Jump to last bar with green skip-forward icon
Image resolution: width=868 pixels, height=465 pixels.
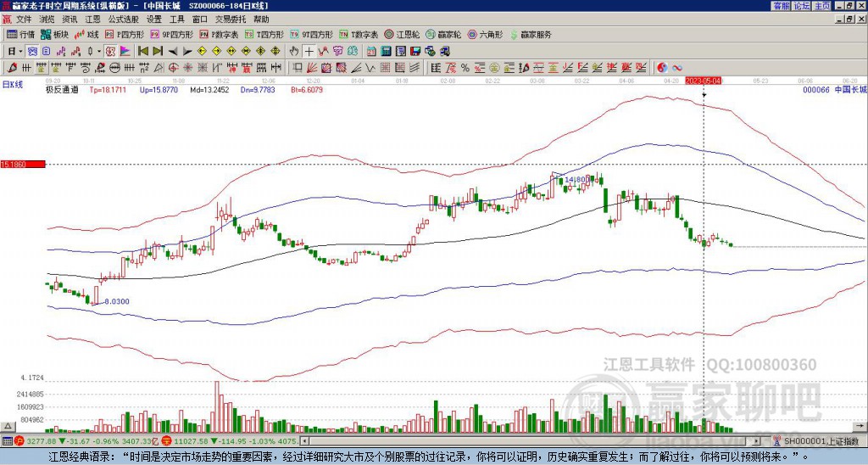tap(158, 51)
